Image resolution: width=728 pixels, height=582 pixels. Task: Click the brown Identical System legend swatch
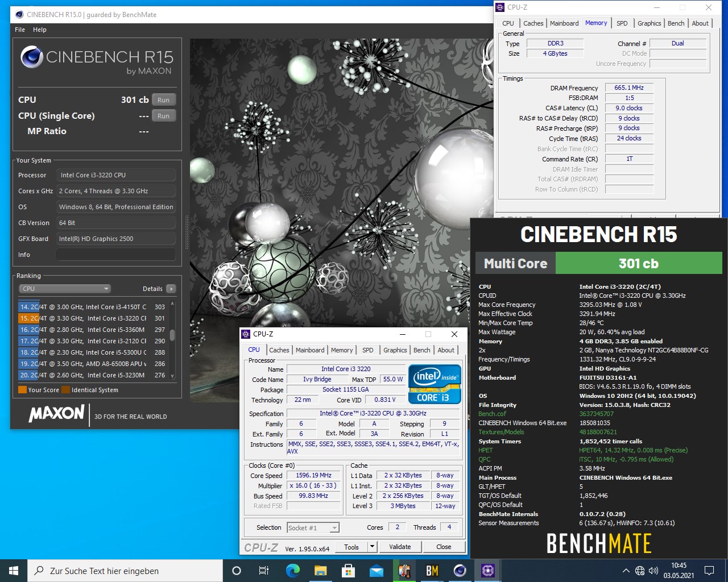(x=66, y=390)
